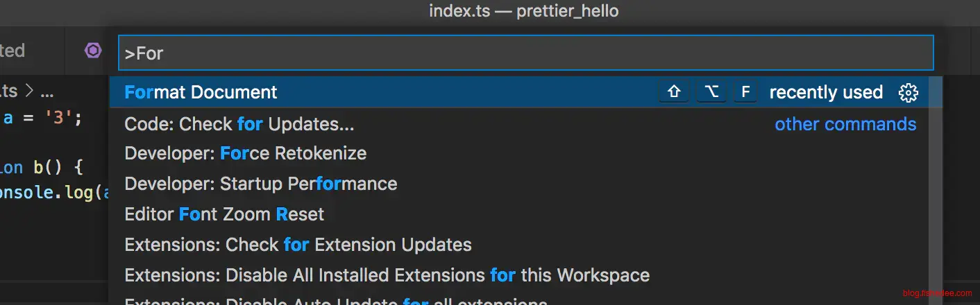Choose Developer: Force Retokenize

pyautogui.click(x=245, y=153)
